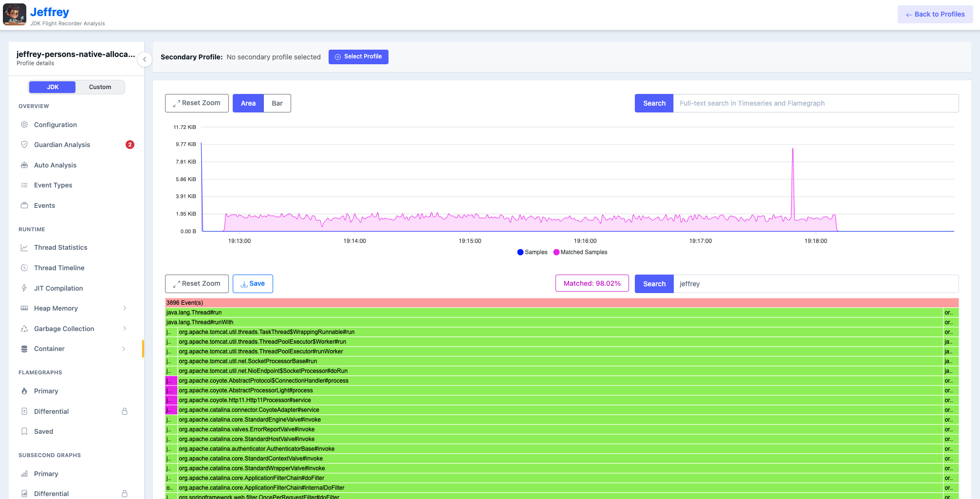Open Thread Timeline via its clock icon
This screenshot has height=499, width=980.
tap(24, 268)
